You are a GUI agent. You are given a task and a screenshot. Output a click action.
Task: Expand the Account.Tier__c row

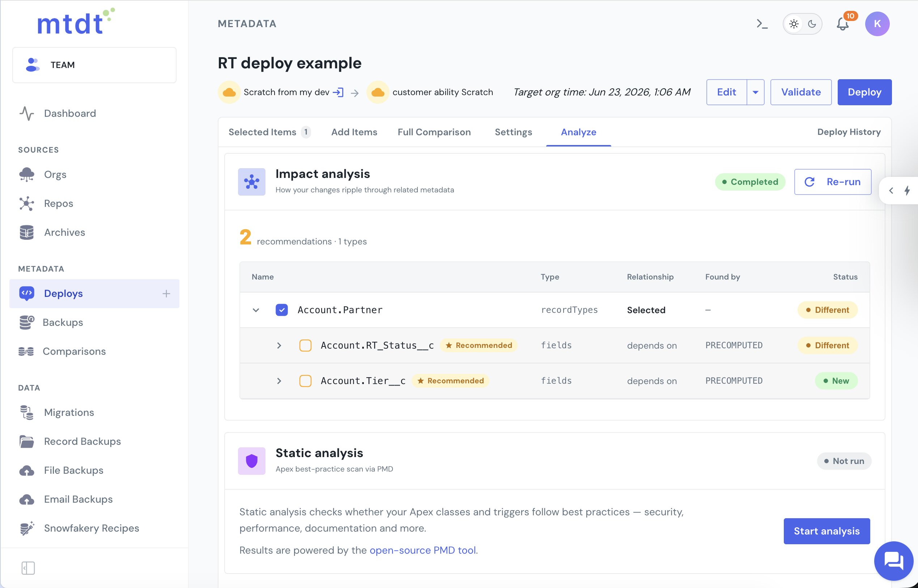coord(279,381)
